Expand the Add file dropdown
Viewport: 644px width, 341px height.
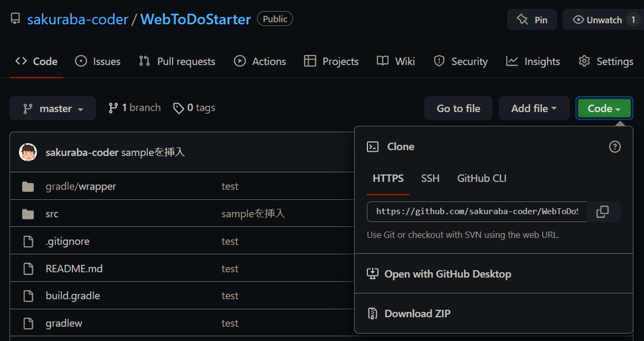[534, 108]
